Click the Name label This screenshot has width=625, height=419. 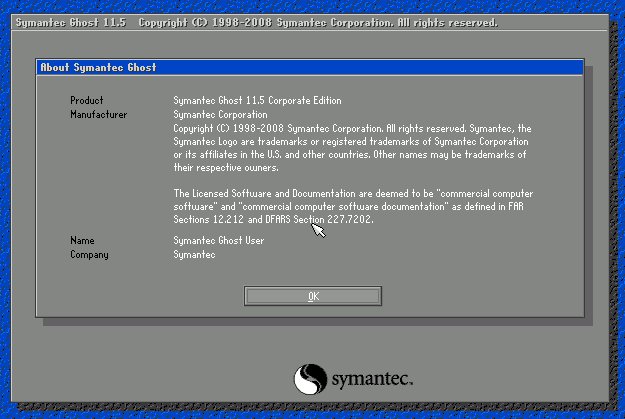(x=82, y=240)
